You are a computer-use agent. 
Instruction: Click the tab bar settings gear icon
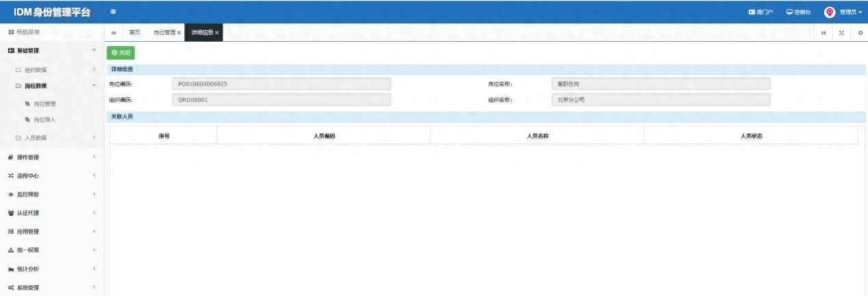click(860, 33)
